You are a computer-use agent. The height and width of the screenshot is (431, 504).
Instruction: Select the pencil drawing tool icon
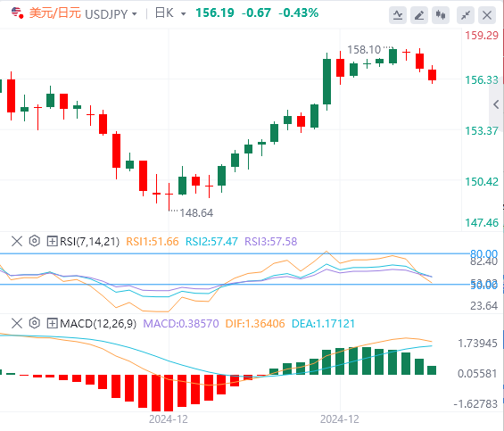click(x=419, y=15)
